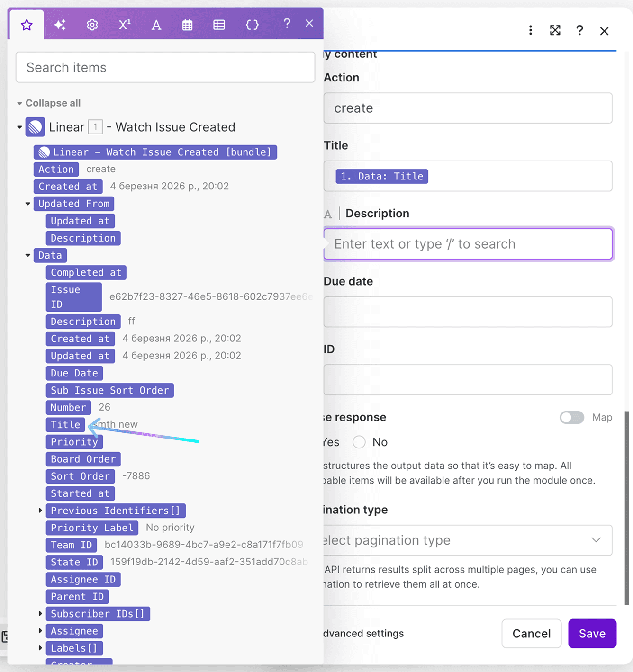
Task: Open the array functions table tab
Action: tap(219, 25)
